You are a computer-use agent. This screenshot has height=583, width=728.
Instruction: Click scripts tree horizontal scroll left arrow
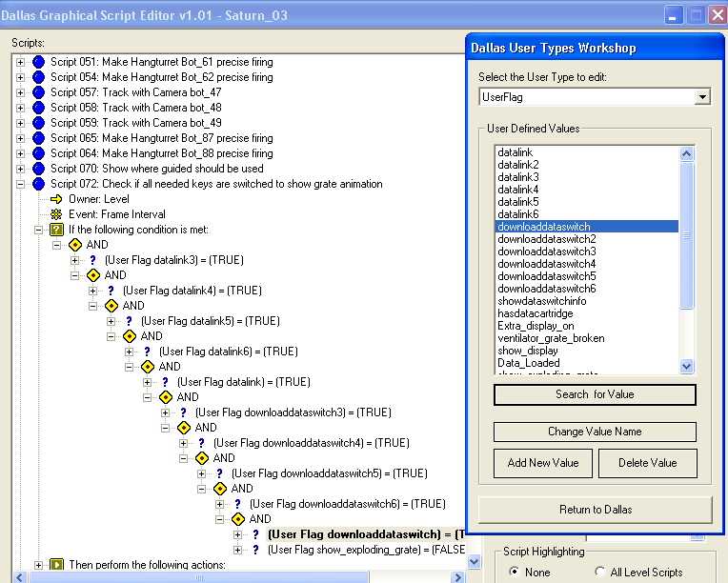[19, 577]
